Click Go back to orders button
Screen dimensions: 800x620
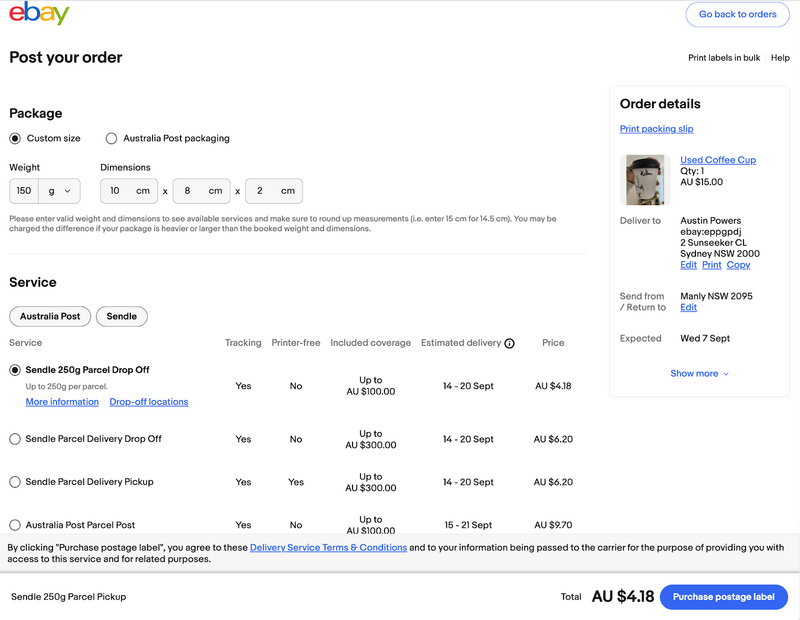click(737, 14)
